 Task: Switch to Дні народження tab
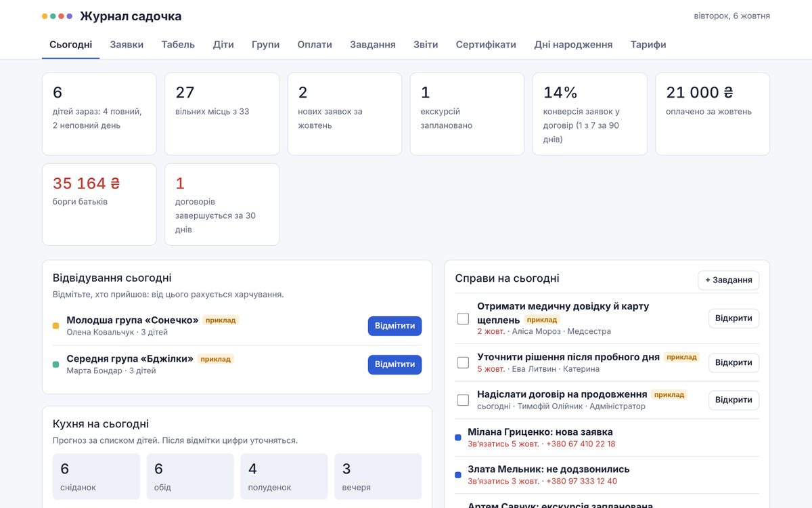(x=573, y=45)
